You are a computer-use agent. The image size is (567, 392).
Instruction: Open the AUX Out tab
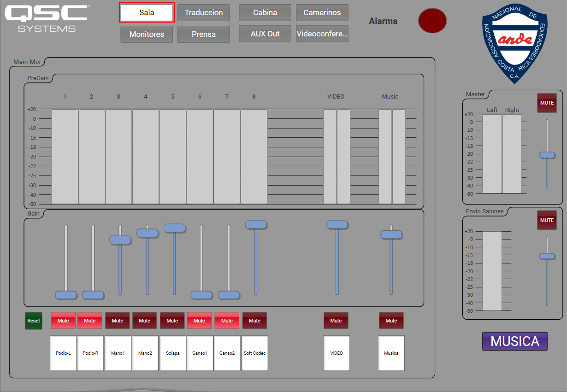pos(265,34)
